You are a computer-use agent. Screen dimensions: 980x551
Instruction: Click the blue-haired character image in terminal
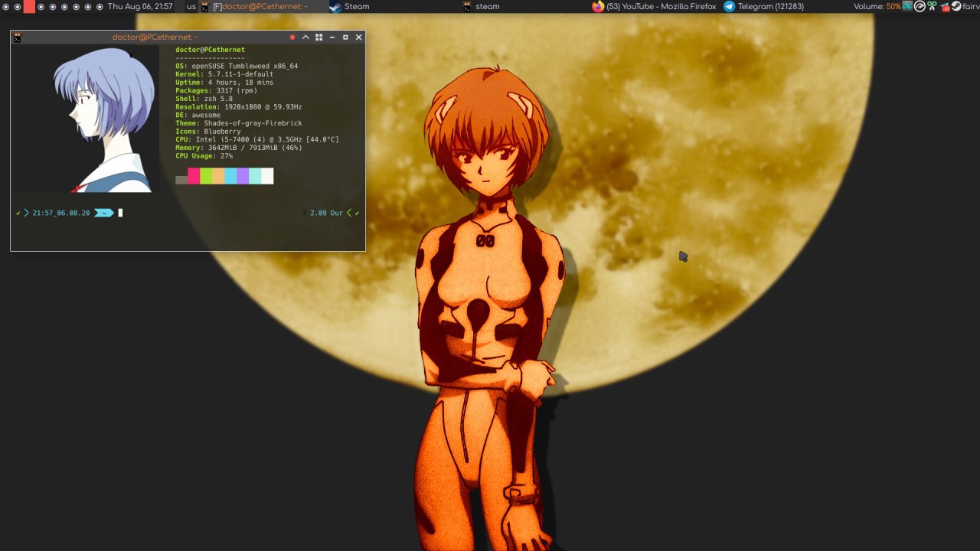102,119
